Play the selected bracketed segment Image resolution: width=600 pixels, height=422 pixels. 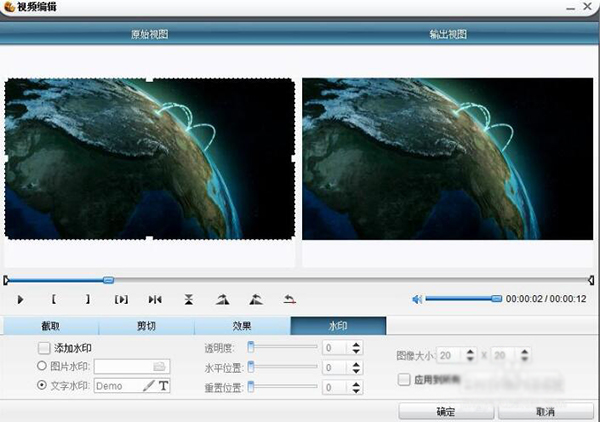(121, 299)
